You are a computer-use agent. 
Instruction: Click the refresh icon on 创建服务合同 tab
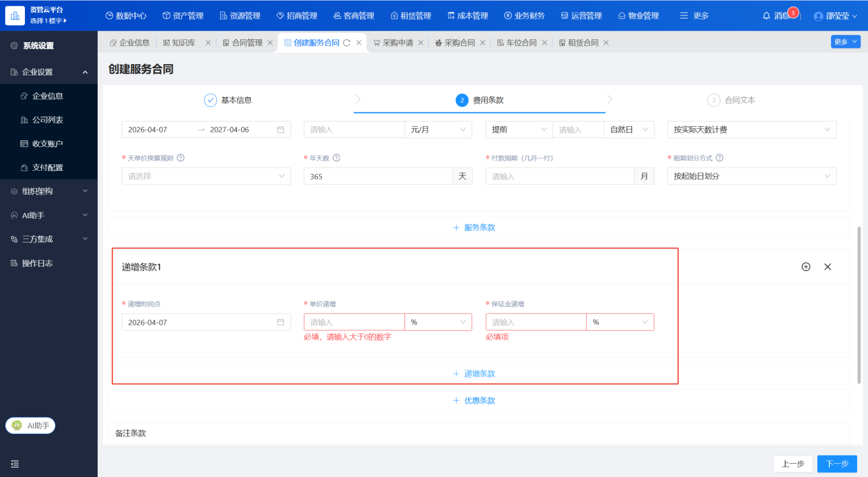pyautogui.click(x=347, y=43)
